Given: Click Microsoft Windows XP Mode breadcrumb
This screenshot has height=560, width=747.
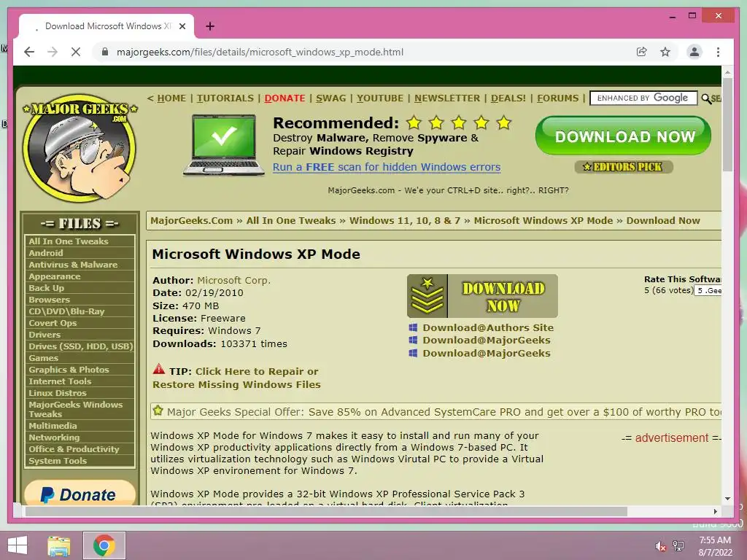Looking at the screenshot, I should click(543, 220).
